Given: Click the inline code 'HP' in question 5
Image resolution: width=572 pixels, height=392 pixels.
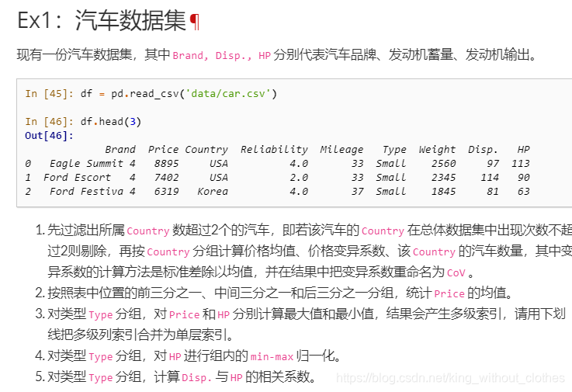Looking at the screenshot, I should pyautogui.click(x=237, y=377).
